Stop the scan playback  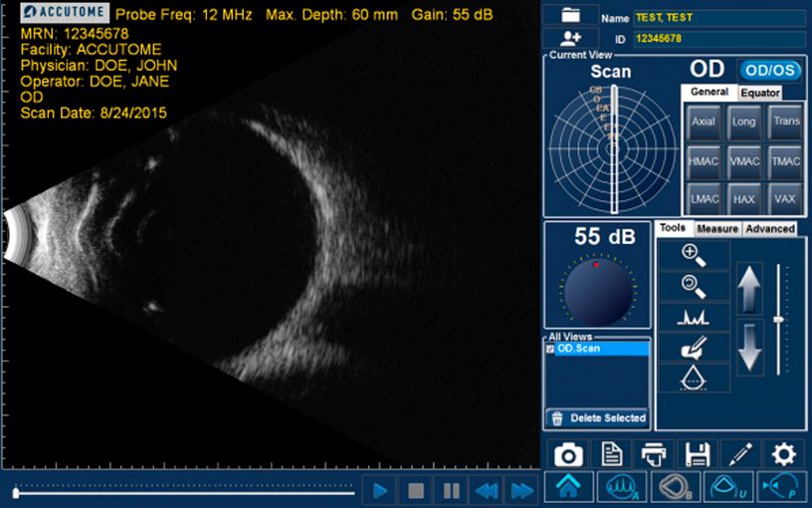[x=416, y=490]
